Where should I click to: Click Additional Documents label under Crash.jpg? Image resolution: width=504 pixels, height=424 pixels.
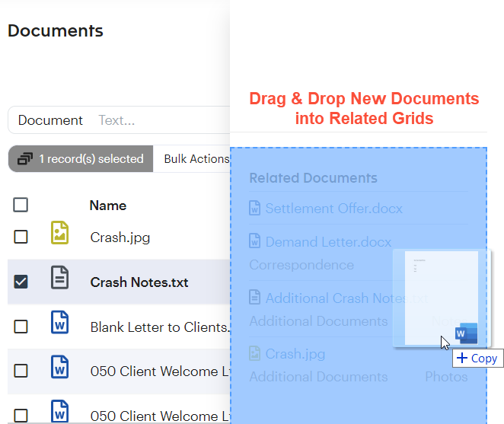pos(318,377)
